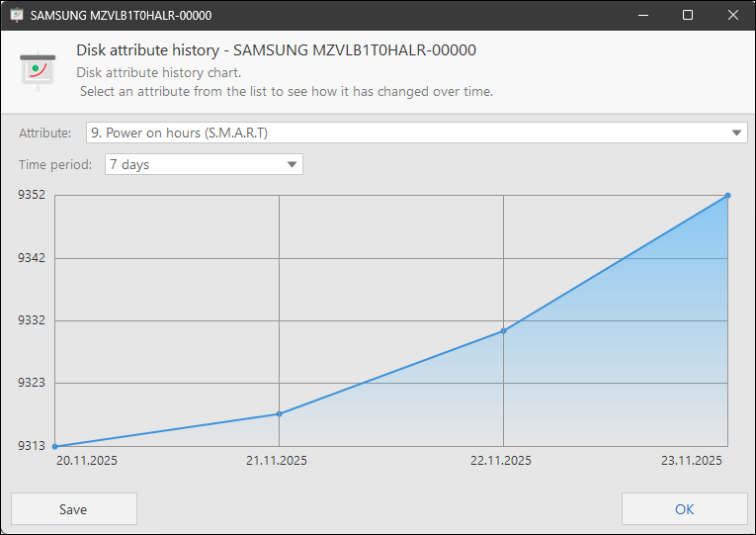Click the chart data point at 22.11.2025
This screenshot has height=535, width=756.
click(504, 330)
